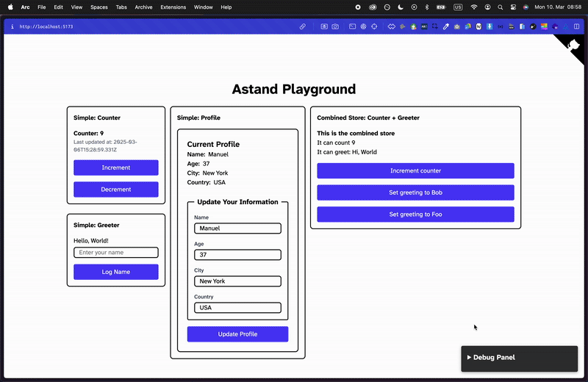Screen dimensions: 588x382
Task: Open Spotlight search in menu bar
Action: (x=500, y=7)
